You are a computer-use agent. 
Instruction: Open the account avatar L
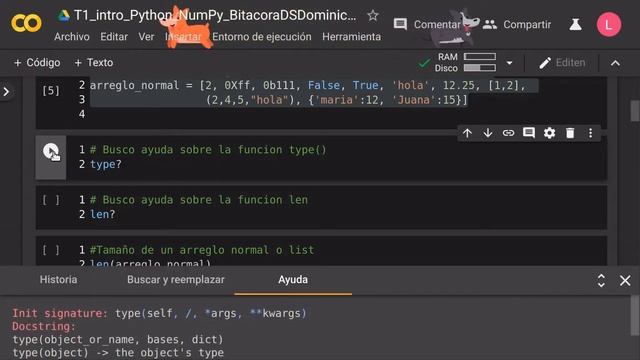point(609,24)
